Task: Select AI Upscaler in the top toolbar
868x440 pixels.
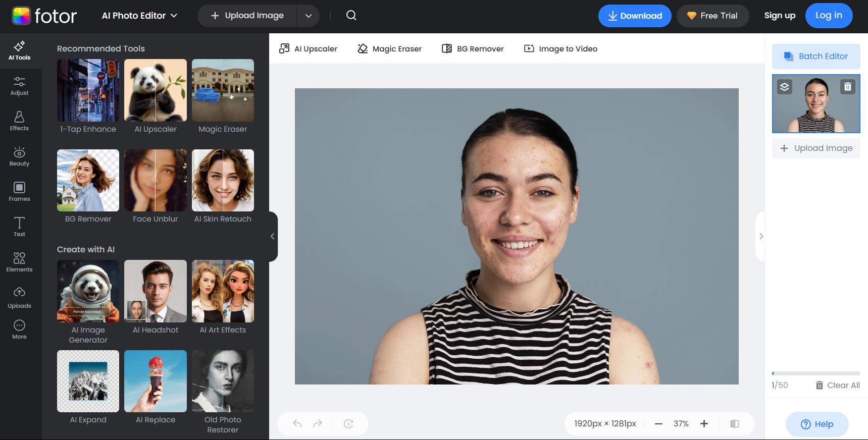Action: click(x=308, y=48)
